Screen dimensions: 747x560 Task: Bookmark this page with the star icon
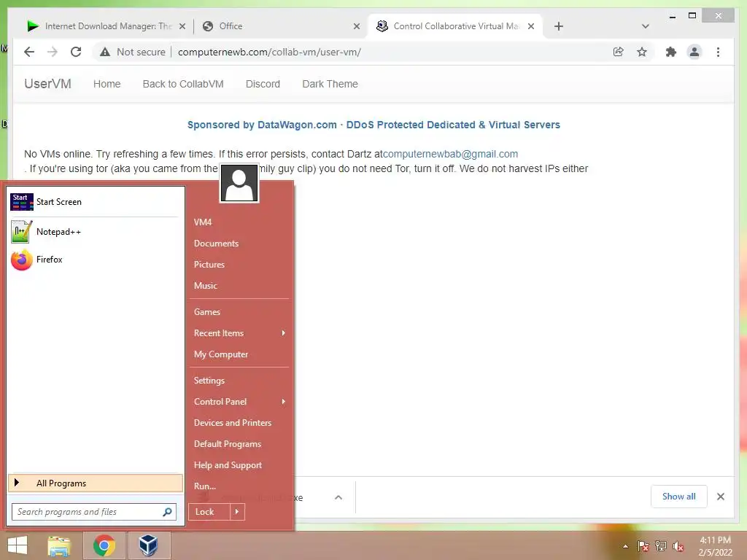tap(642, 52)
